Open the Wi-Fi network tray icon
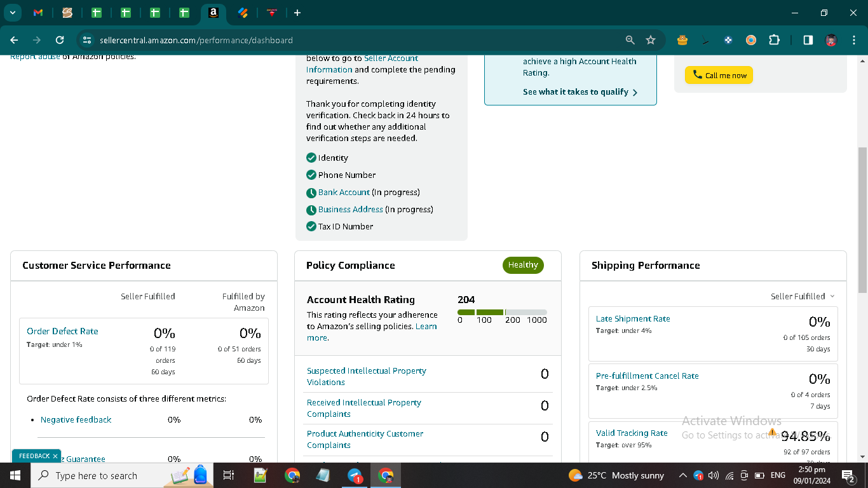Screen dimensions: 868x488 (x=729, y=475)
